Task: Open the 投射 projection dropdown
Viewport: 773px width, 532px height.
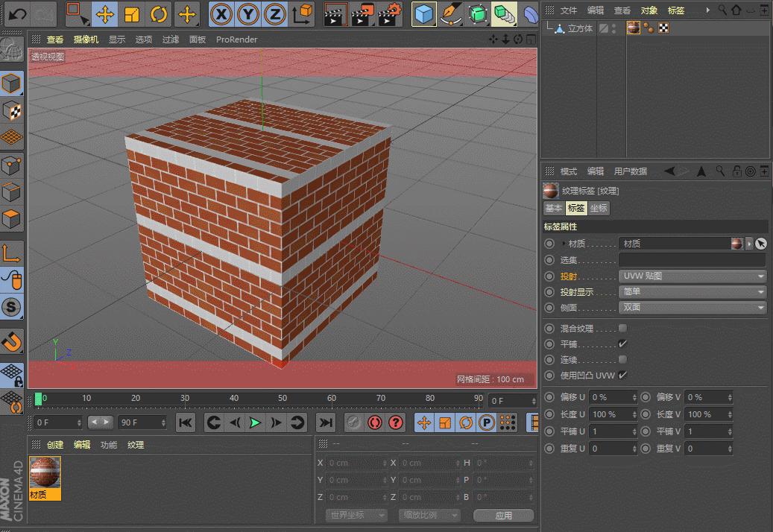Action: (692, 276)
